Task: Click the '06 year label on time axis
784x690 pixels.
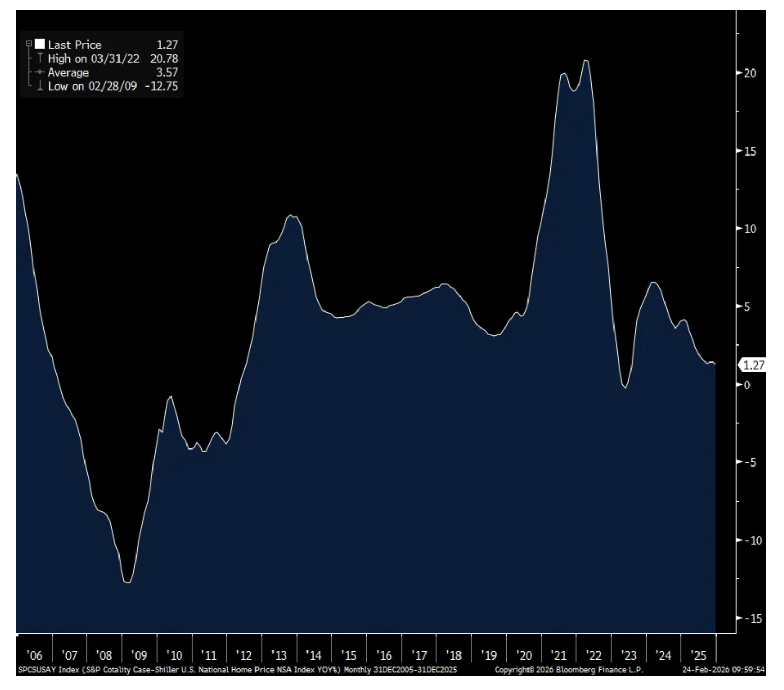Action: click(34, 655)
